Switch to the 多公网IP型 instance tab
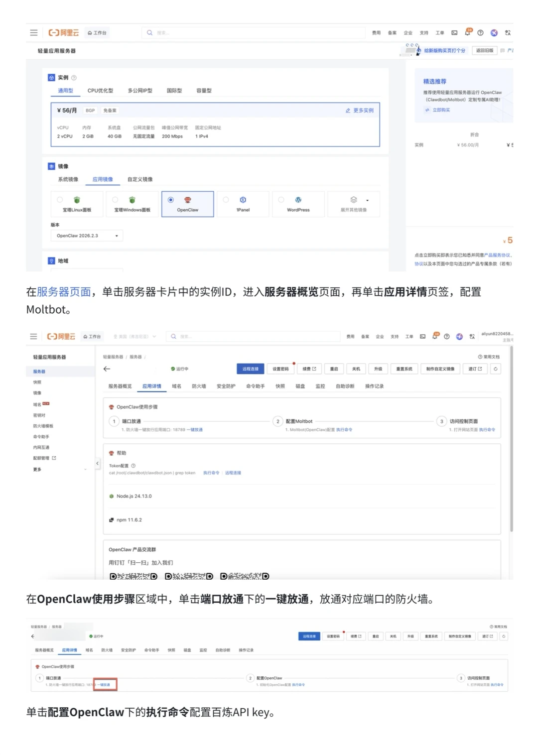This screenshot has height=756, width=538. click(140, 91)
